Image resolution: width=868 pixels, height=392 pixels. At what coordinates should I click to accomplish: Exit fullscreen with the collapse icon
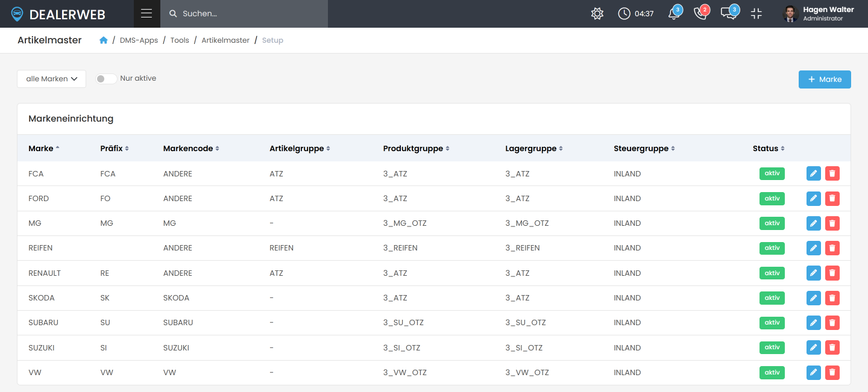click(x=756, y=14)
